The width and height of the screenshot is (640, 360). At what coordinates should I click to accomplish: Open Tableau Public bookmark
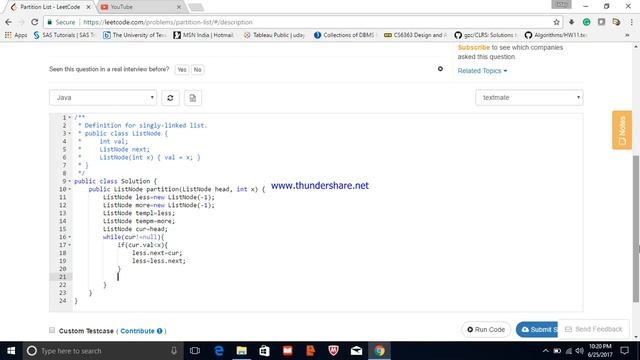[274, 35]
